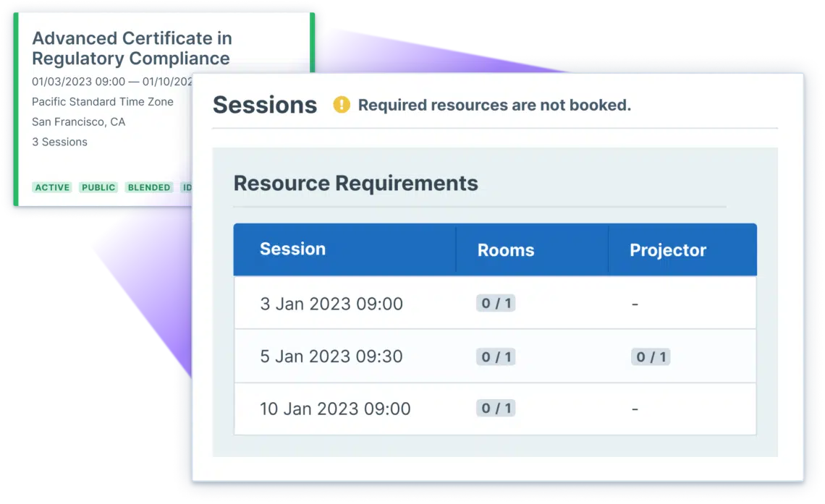Open the 5 Jan 2023 09:30 session row
The width and height of the screenshot is (825, 504).
[495, 356]
